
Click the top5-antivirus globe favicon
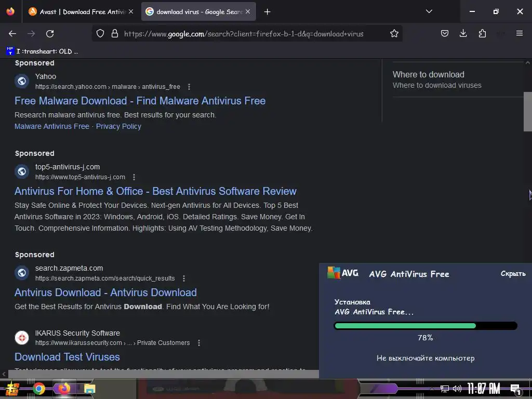click(22, 171)
